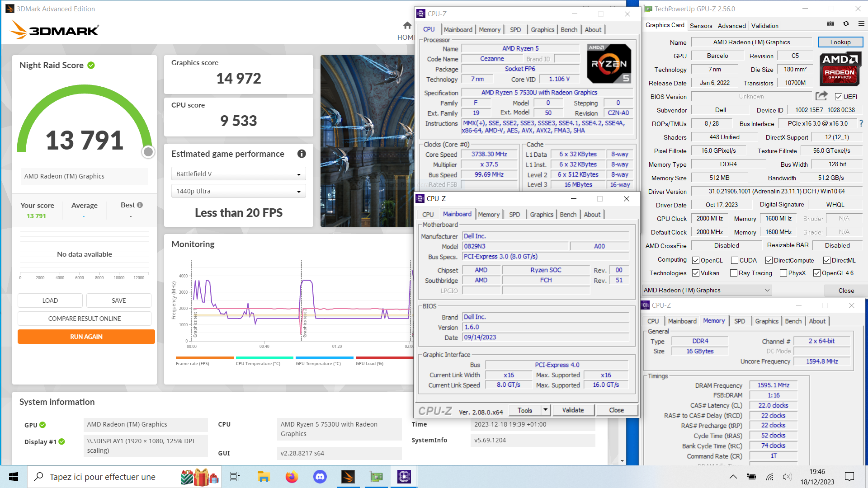Viewport: 868px width, 488px height.
Task: Open SPD tab in the Mainboard CPU-Z window
Action: [x=514, y=214]
